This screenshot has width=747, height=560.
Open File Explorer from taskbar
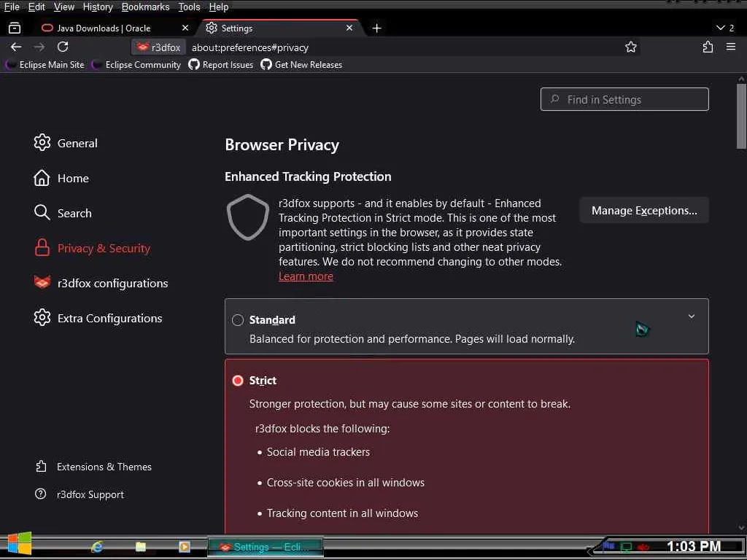141,547
